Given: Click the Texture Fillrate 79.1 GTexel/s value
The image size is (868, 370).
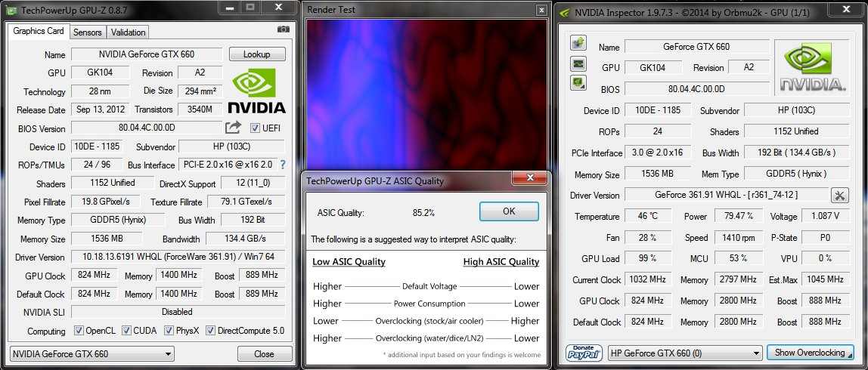Looking at the screenshot, I should (246, 202).
